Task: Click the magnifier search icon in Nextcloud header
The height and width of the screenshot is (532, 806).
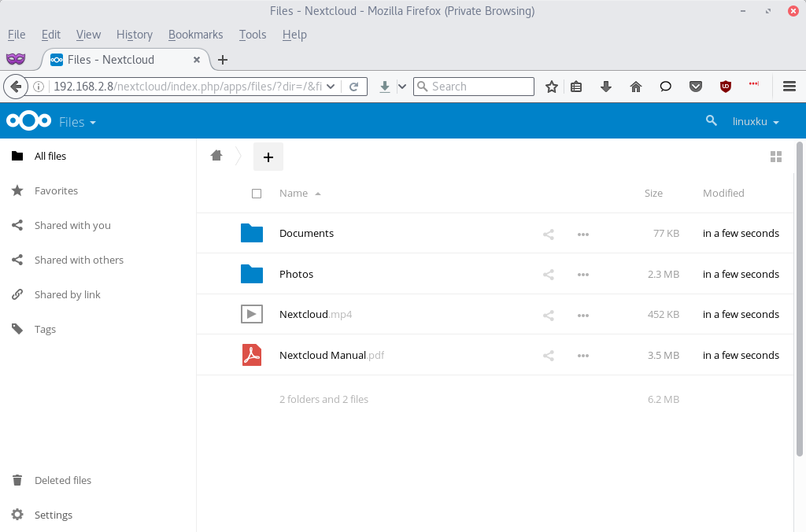Action: coord(712,120)
